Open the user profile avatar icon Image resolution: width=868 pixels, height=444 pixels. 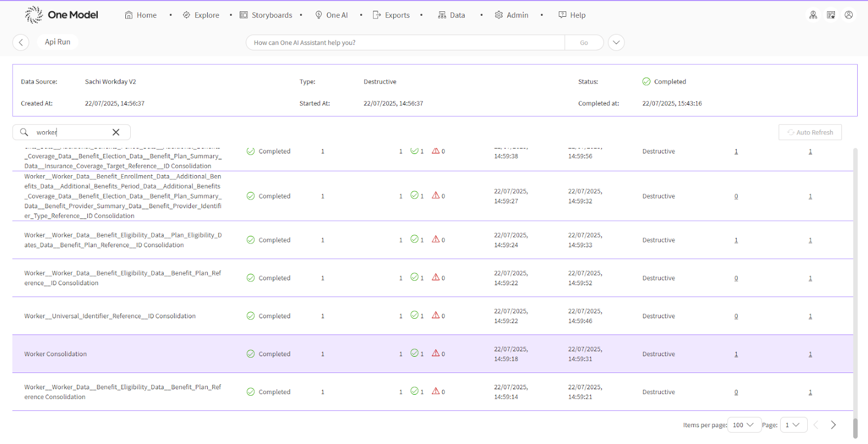(848, 15)
